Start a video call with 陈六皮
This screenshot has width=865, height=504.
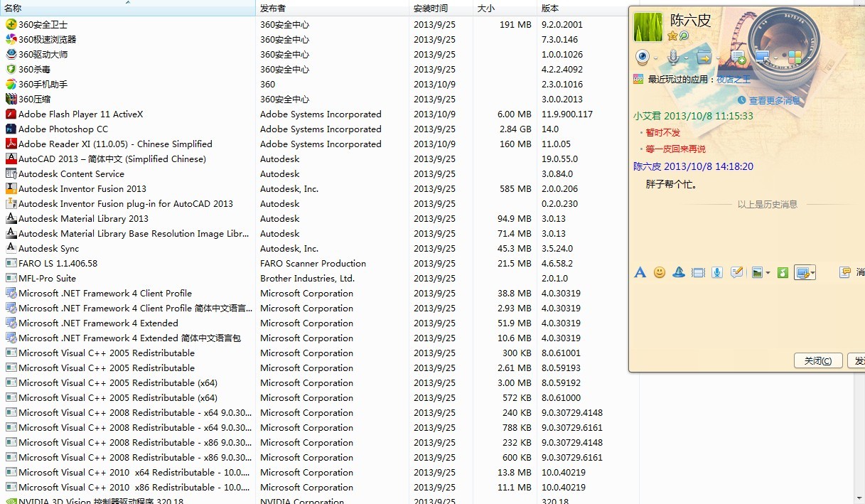[x=643, y=57]
